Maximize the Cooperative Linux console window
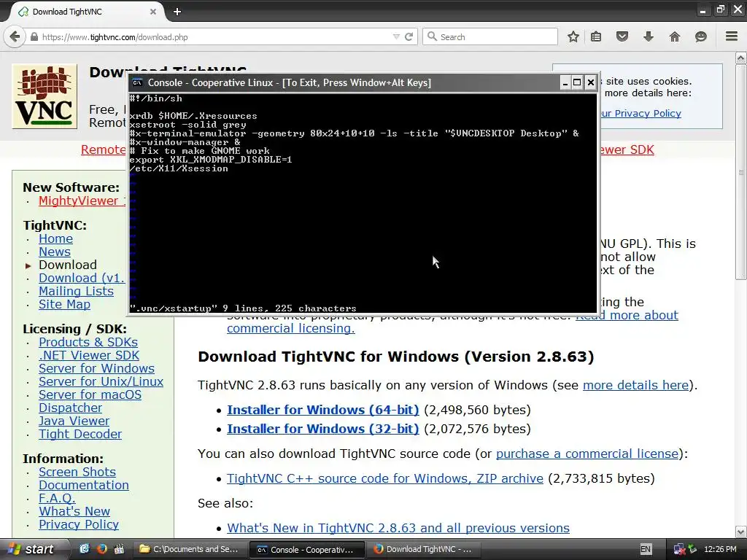The height and width of the screenshot is (560, 747). (577, 82)
